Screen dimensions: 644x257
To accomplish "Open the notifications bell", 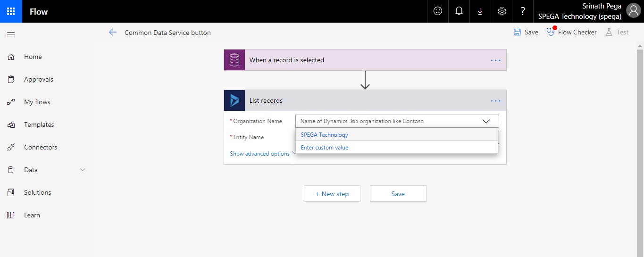I will (459, 11).
